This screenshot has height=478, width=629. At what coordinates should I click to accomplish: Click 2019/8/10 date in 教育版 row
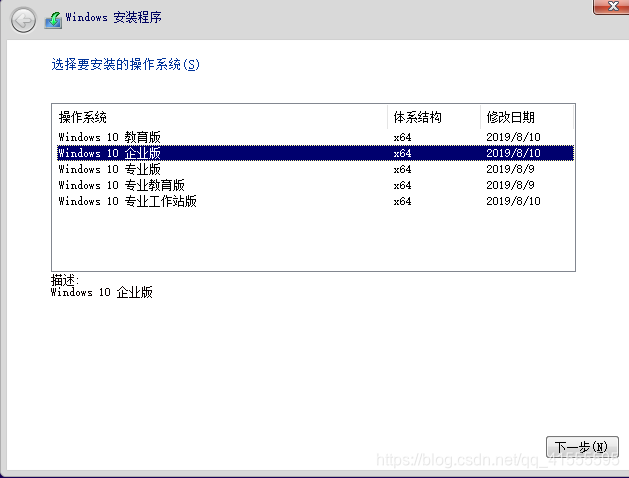(513, 137)
